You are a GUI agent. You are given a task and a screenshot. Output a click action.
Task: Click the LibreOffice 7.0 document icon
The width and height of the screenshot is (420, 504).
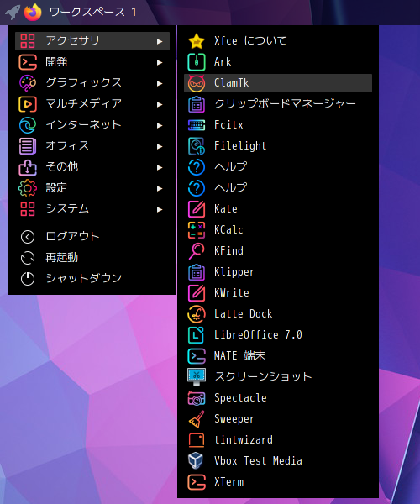pos(197,335)
